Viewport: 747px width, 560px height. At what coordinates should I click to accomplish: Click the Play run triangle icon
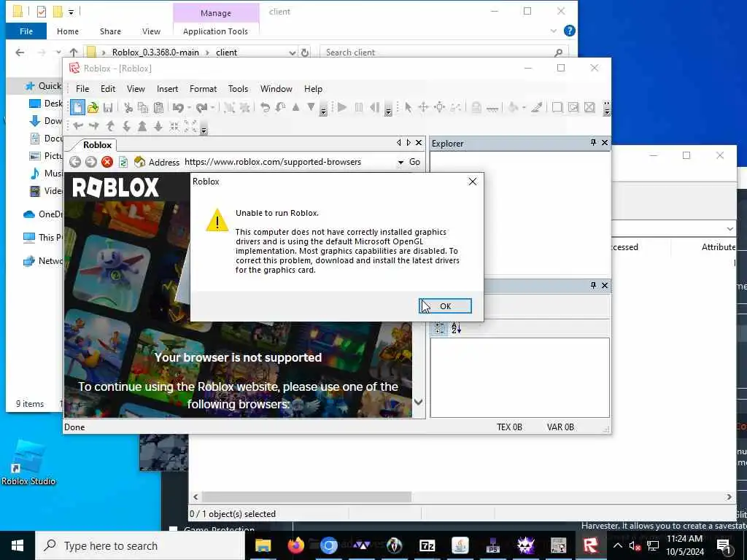click(341, 108)
